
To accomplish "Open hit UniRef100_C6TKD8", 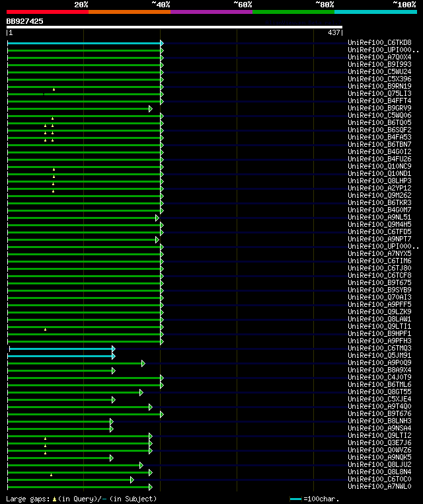I will [379, 43].
